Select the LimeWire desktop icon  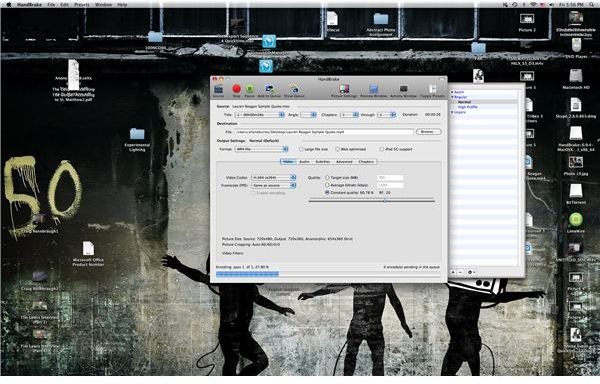point(576,220)
